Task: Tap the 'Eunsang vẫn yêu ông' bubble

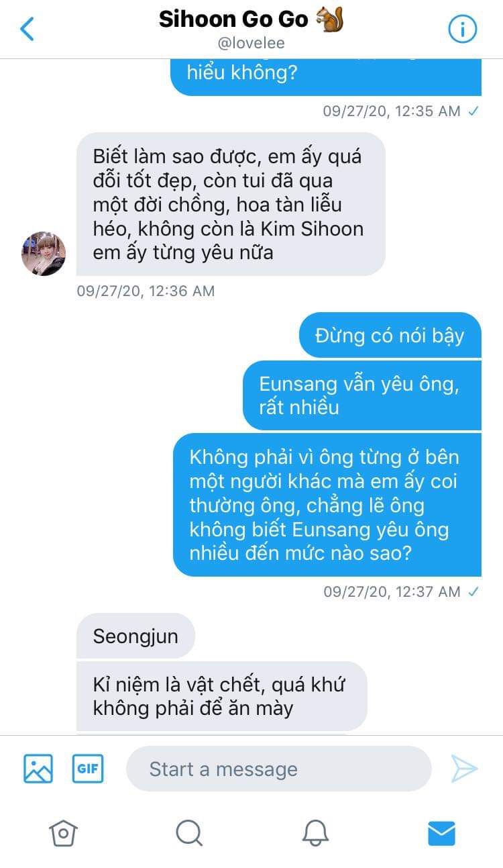Action: coord(361,395)
